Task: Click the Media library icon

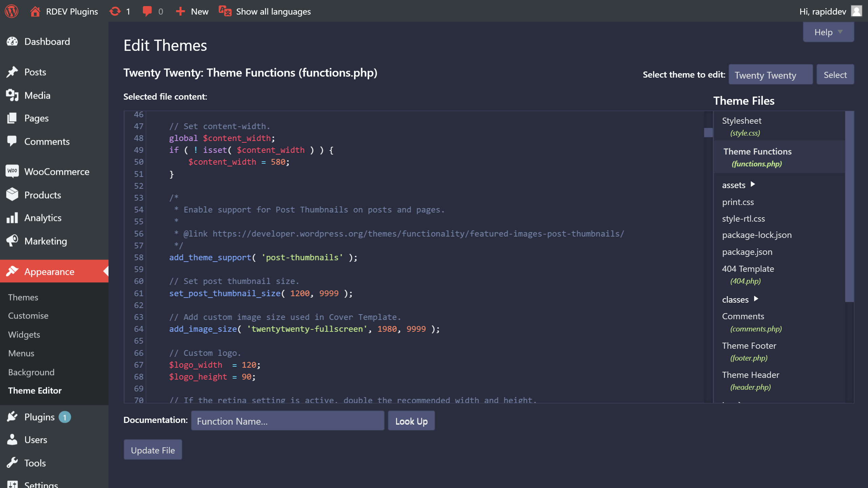Action: point(12,95)
